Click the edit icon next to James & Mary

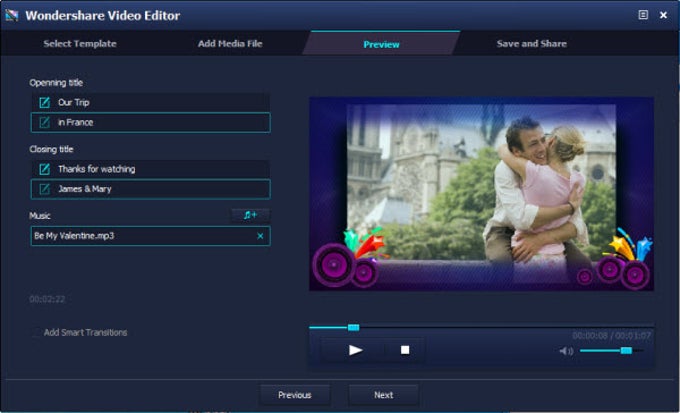coord(45,189)
